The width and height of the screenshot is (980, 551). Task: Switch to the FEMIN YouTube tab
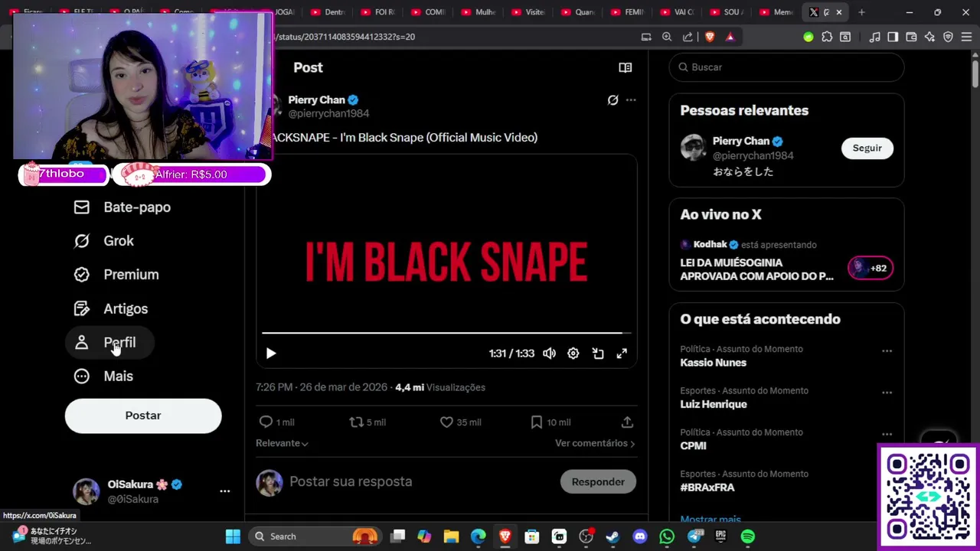628,12
